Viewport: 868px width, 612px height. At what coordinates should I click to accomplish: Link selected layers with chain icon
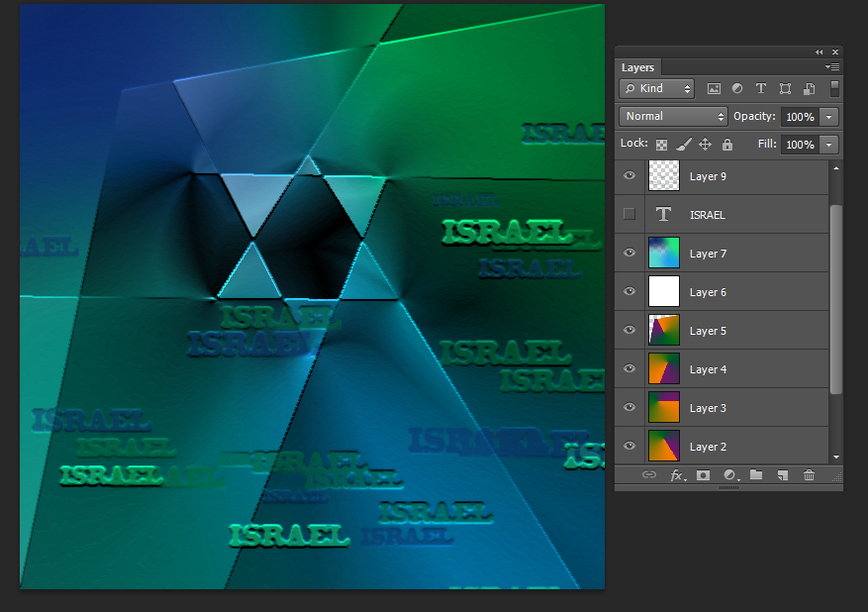650,475
